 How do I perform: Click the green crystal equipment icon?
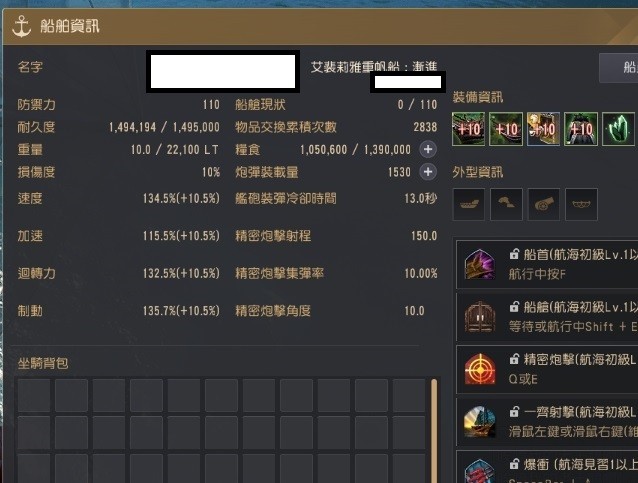[x=618, y=129]
